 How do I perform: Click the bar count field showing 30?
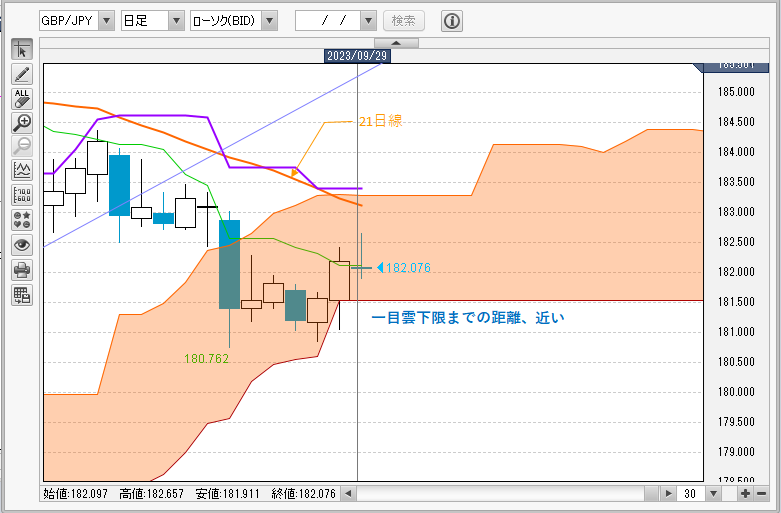click(691, 494)
